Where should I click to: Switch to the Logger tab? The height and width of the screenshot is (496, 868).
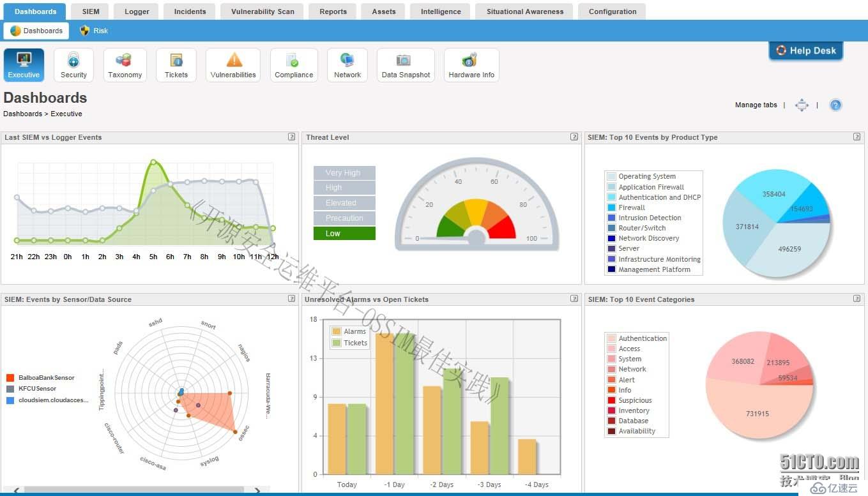(137, 11)
